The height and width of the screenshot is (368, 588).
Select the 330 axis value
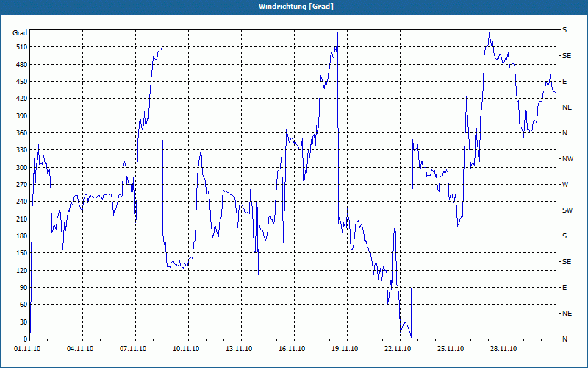click(23, 150)
